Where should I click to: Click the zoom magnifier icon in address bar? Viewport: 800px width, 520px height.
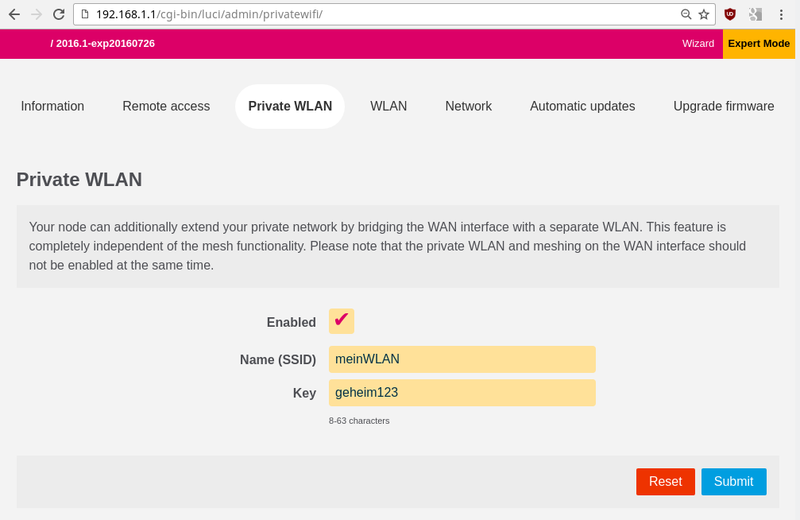click(x=685, y=15)
